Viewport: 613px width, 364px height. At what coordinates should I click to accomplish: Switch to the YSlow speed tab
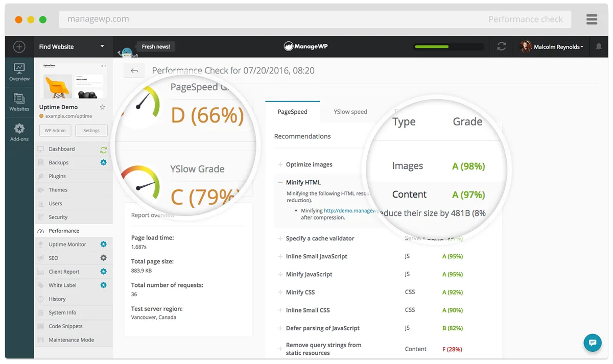(x=350, y=112)
